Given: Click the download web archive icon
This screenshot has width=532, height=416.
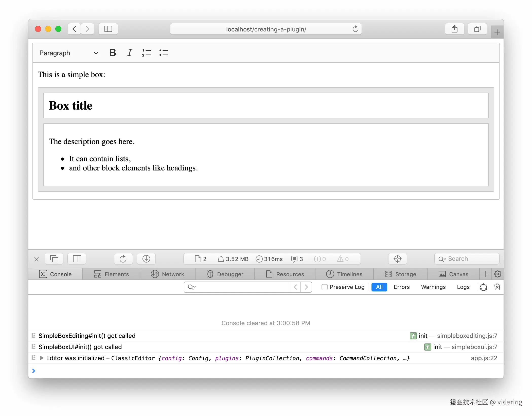Looking at the screenshot, I should click(146, 259).
